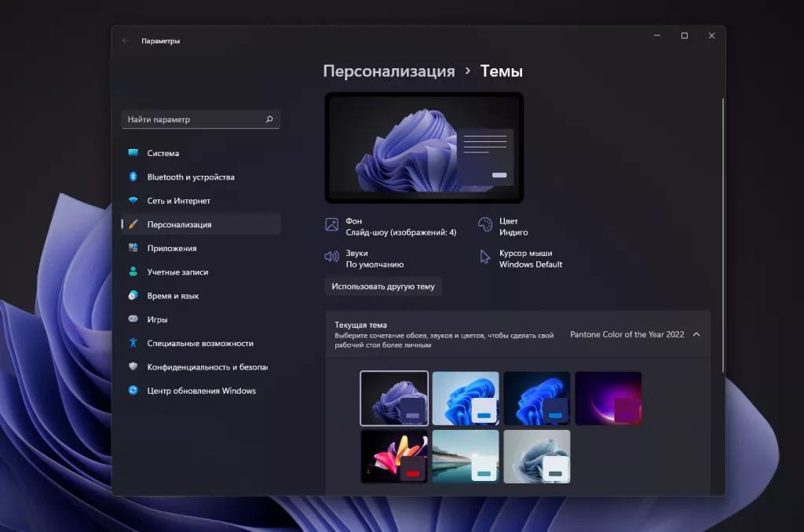Viewport: 804px width, 532px height.
Task: Open Sounds (Звуки) speaker icon
Action: (x=332, y=257)
